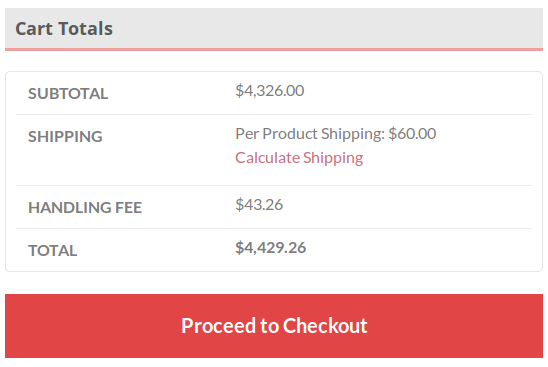Click the word Shipping in pink link

coord(333,158)
